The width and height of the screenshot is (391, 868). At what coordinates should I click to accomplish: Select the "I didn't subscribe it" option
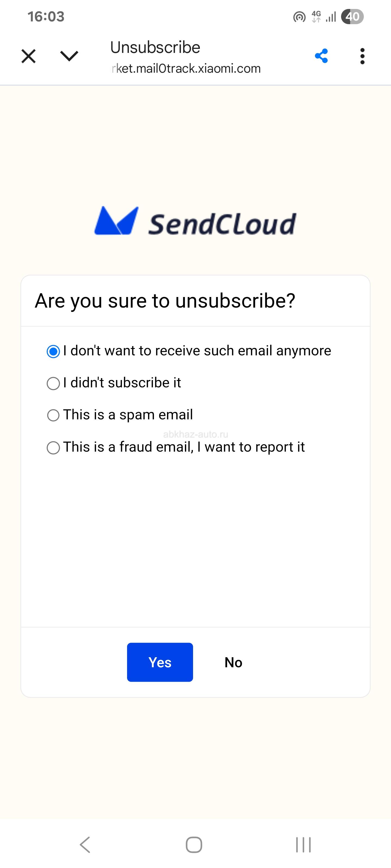[x=53, y=384]
